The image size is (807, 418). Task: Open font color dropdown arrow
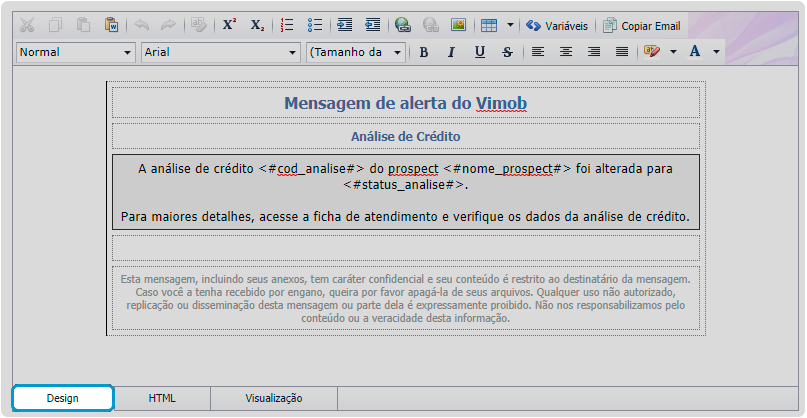pyautogui.click(x=716, y=52)
